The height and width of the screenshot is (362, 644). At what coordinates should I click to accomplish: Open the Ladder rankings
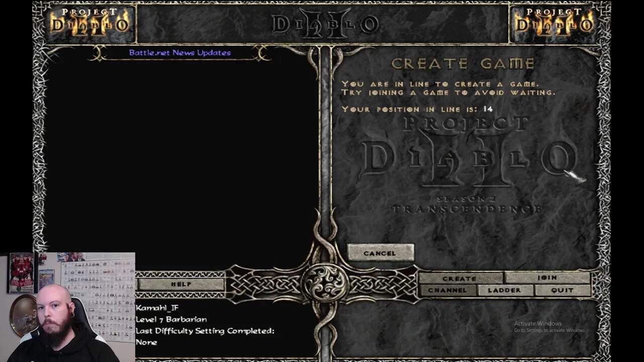[x=505, y=290]
